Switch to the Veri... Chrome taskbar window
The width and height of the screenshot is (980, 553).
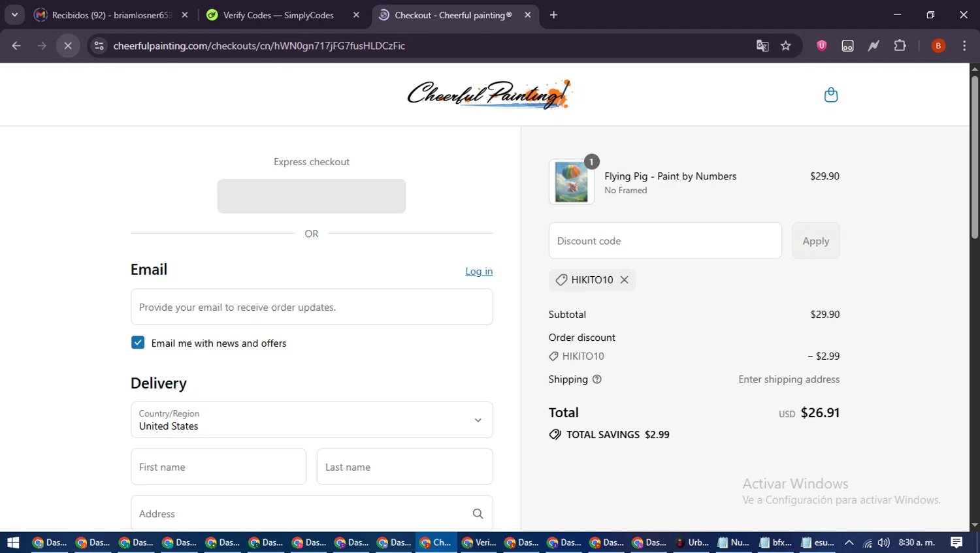point(480,543)
